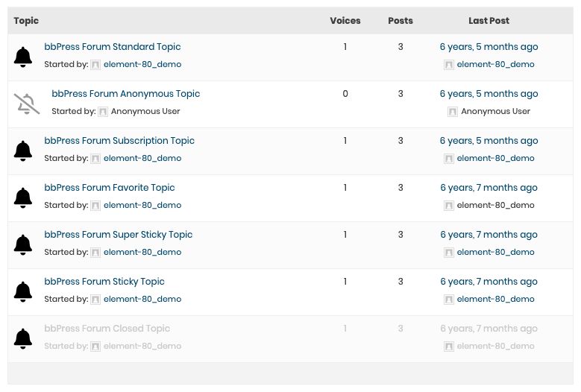
Task: Toggle bell icon beside Favorite Topic
Action: 23,198
